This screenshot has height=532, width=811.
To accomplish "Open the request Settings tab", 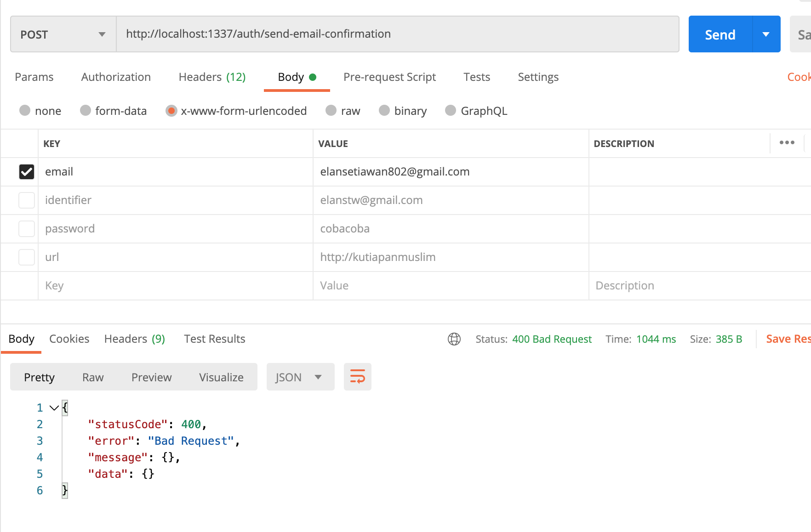I will pos(538,77).
